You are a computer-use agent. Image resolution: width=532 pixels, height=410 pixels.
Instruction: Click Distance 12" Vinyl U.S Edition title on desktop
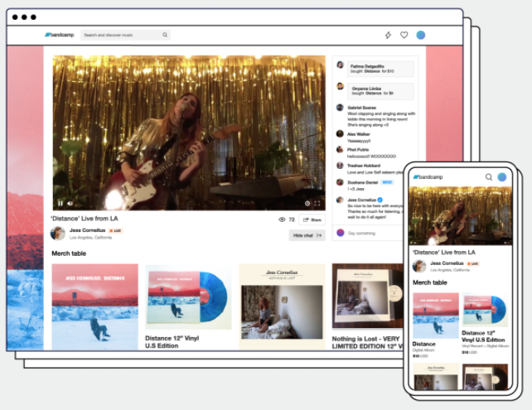coord(172,342)
